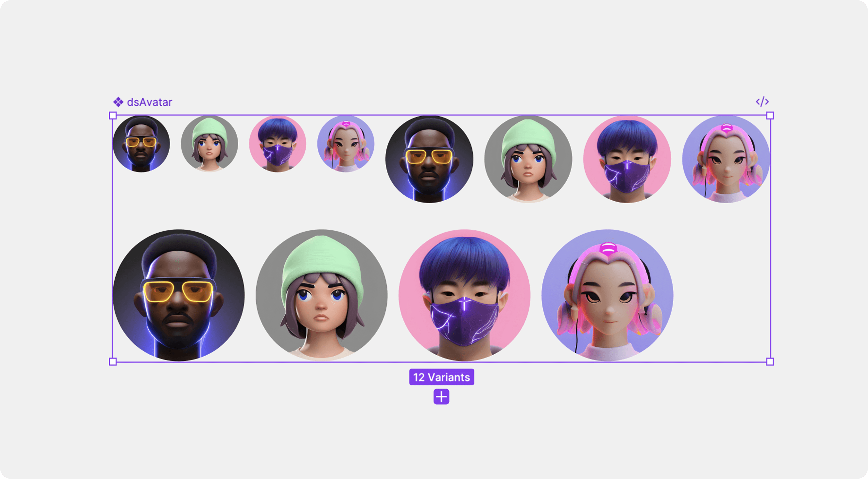Screen dimensions: 868x479
Task: Click the bottom-right selection corner handle
Action: pyautogui.click(x=770, y=361)
